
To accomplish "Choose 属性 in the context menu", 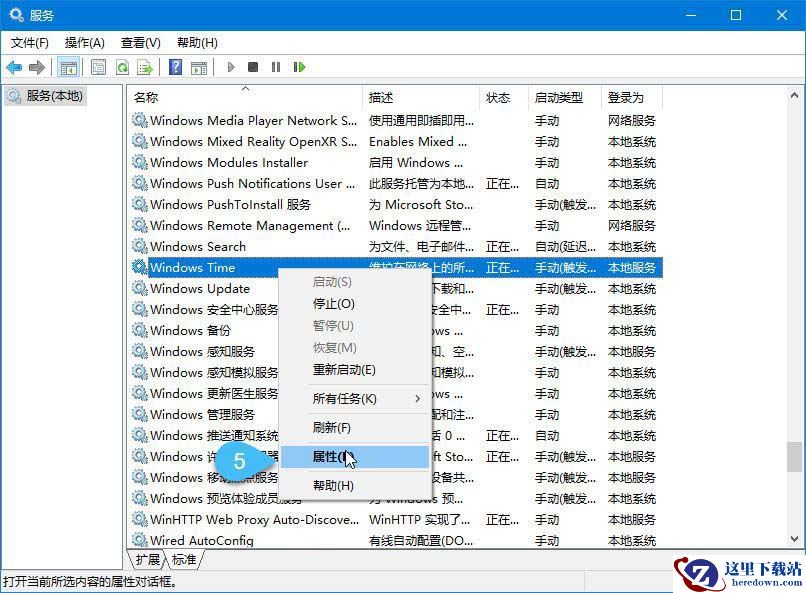I will coord(355,457).
